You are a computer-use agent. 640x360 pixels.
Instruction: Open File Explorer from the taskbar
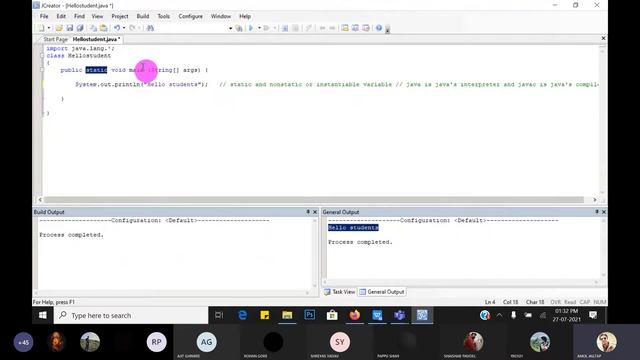pyautogui.click(x=287, y=315)
